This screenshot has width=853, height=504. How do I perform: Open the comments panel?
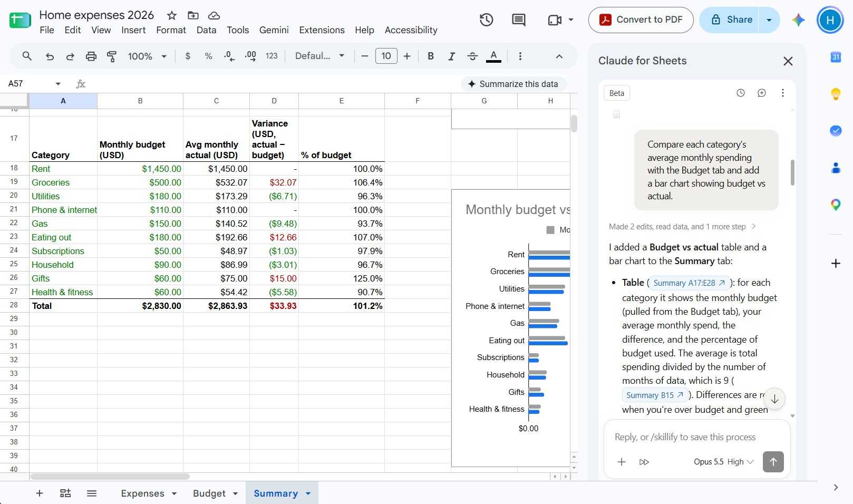pos(519,20)
